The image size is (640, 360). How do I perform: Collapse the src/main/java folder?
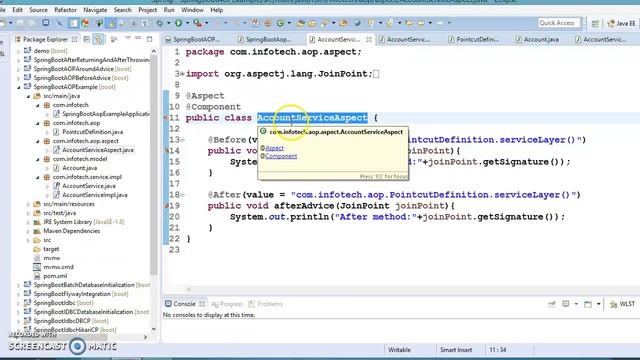coord(28,96)
